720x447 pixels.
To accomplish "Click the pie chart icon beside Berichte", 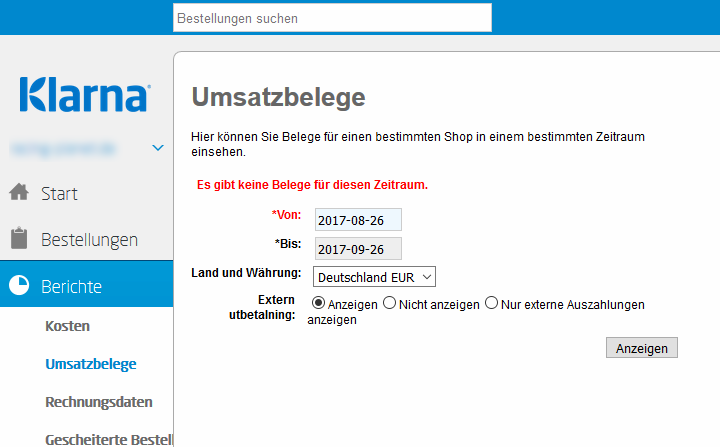I will point(18,286).
